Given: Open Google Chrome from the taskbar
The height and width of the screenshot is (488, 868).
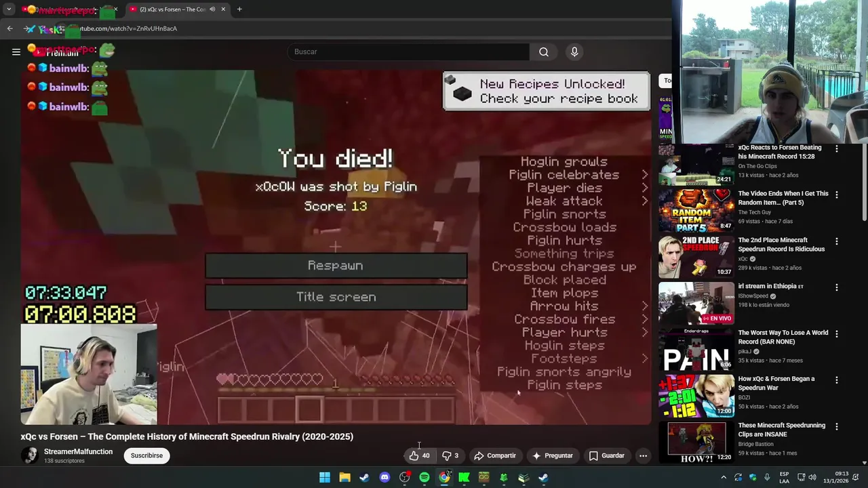Looking at the screenshot, I should tap(444, 477).
